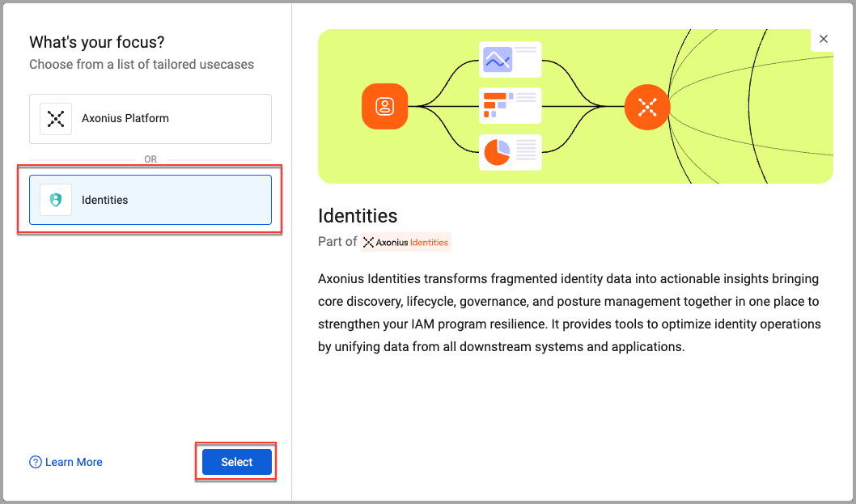Click the Identities shield icon

56,200
